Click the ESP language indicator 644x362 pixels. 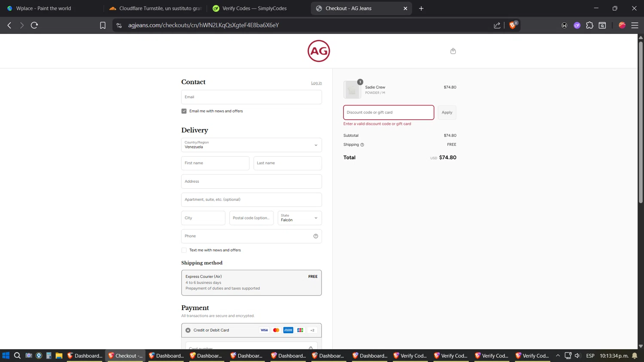click(x=590, y=356)
